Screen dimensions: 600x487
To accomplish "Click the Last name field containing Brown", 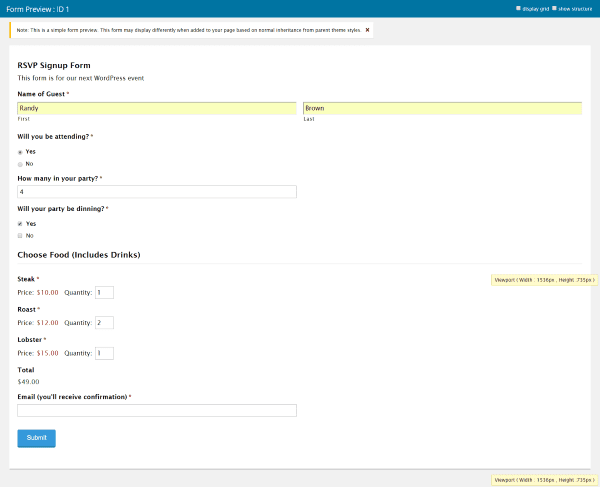I will pyautogui.click(x=442, y=108).
